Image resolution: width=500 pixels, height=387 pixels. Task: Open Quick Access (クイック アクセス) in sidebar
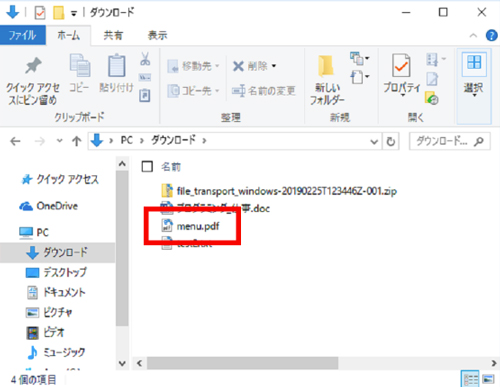(x=60, y=179)
